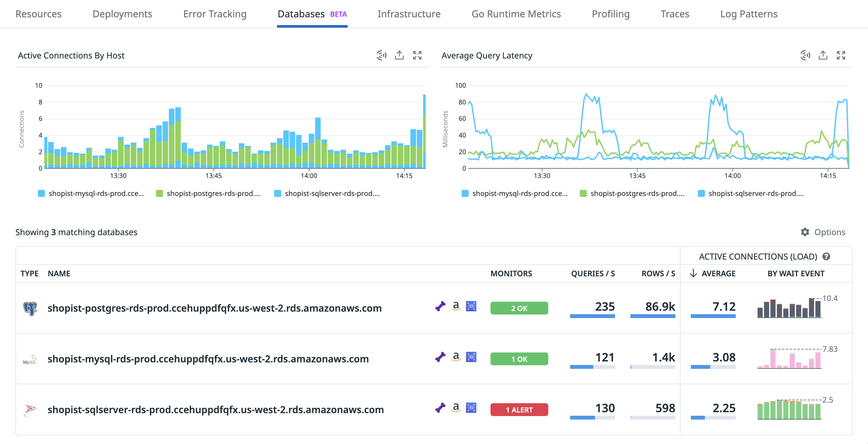Open fullscreen view of Average Query Latency chart
This screenshot has height=444, width=868.
(841, 55)
